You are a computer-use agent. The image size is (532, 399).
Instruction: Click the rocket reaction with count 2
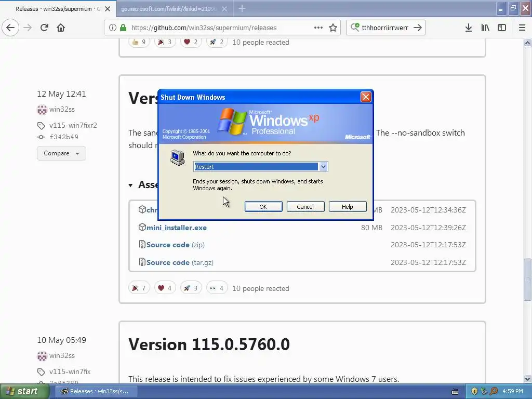(217, 42)
